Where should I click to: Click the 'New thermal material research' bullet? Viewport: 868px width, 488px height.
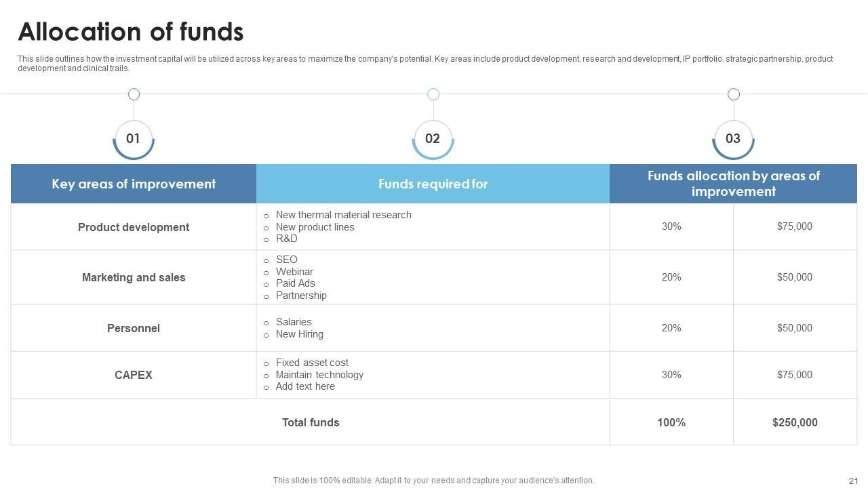[x=343, y=215]
